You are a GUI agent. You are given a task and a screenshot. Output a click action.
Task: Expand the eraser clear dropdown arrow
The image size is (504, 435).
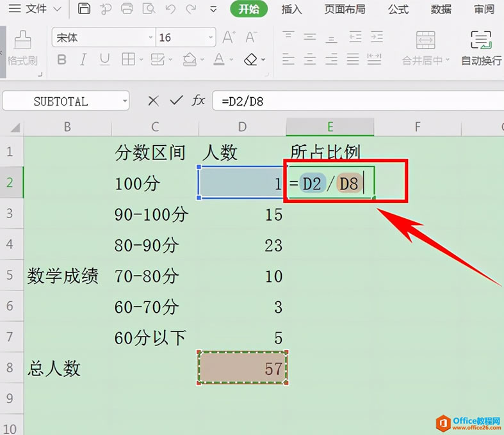(x=263, y=59)
